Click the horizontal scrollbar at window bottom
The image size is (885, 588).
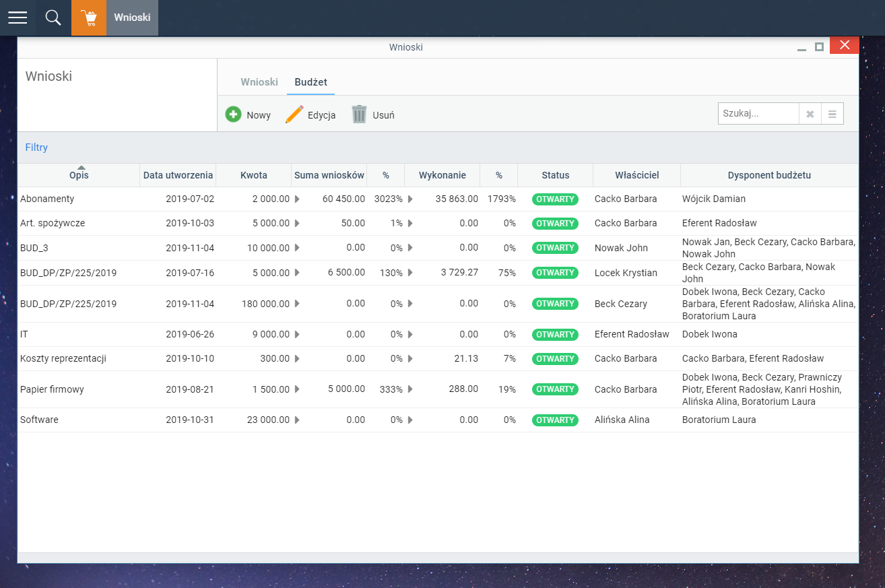pyautogui.click(x=438, y=558)
